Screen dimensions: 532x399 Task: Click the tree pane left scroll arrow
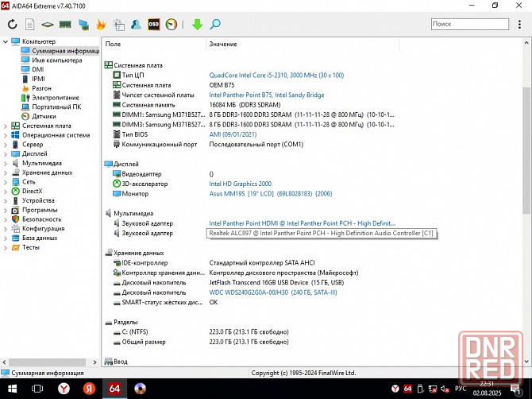point(4,362)
